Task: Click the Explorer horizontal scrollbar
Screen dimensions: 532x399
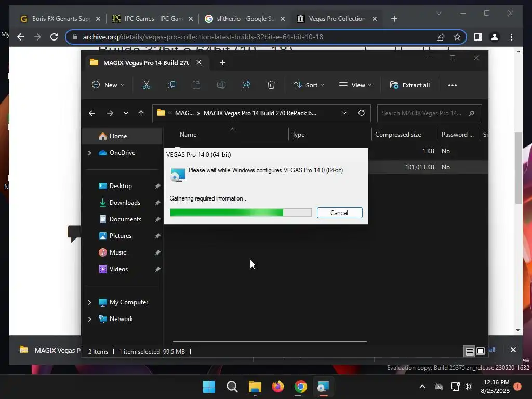Action: pyautogui.click(x=270, y=341)
